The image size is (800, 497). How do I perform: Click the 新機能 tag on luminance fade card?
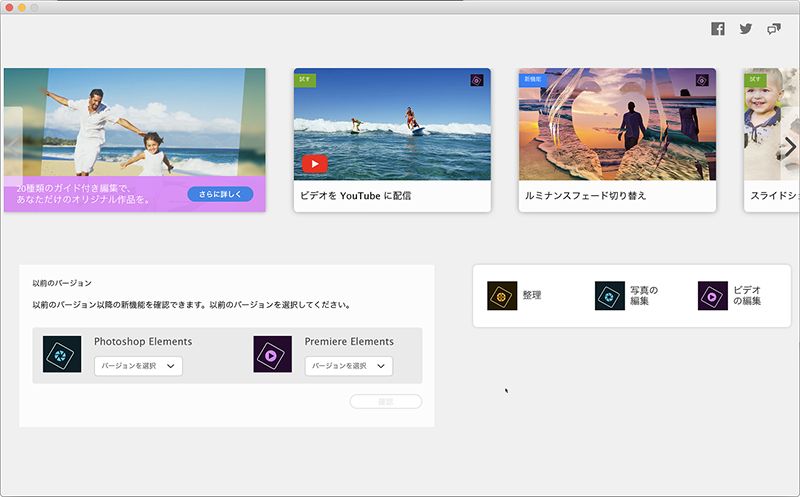533,80
